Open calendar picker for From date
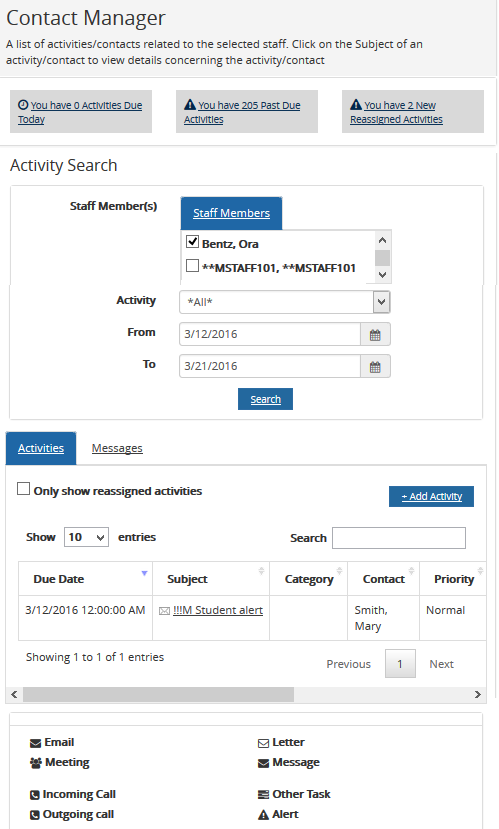 click(x=375, y=335)
